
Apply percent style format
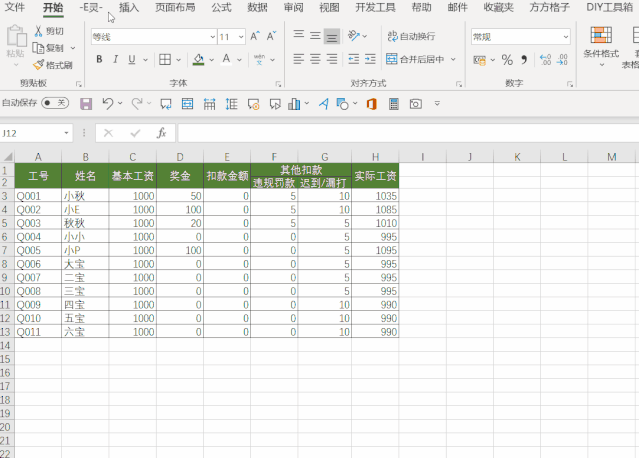click(507, 60)
